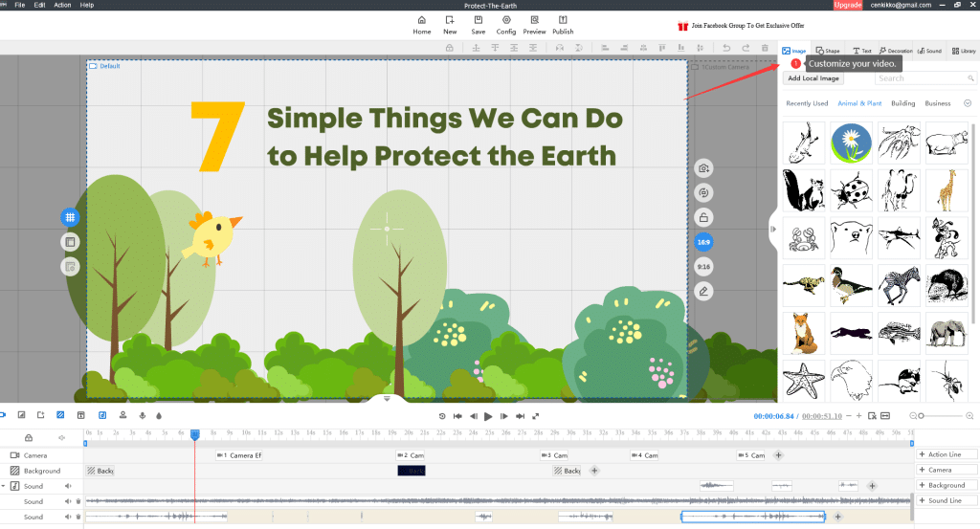980x529 pixels.
Task: Click the camera snapshot icon beside canvas
Action: (x=703, y=168)
